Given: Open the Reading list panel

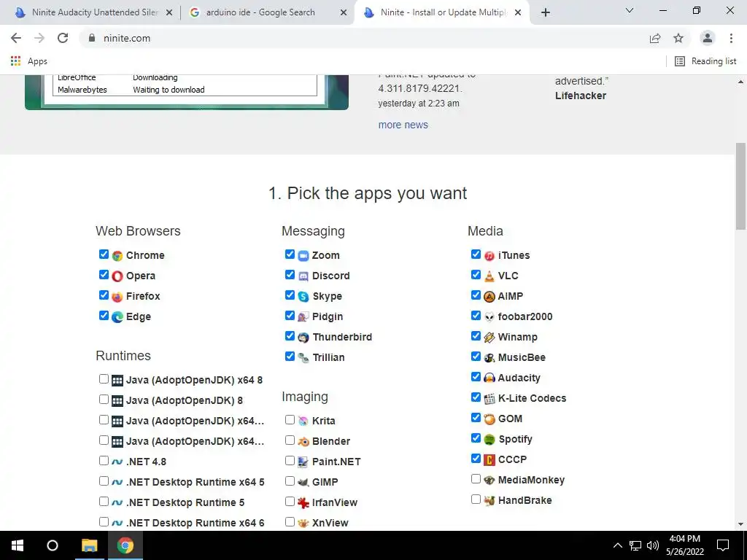Looking at the screenshot, I should (705, 61).
